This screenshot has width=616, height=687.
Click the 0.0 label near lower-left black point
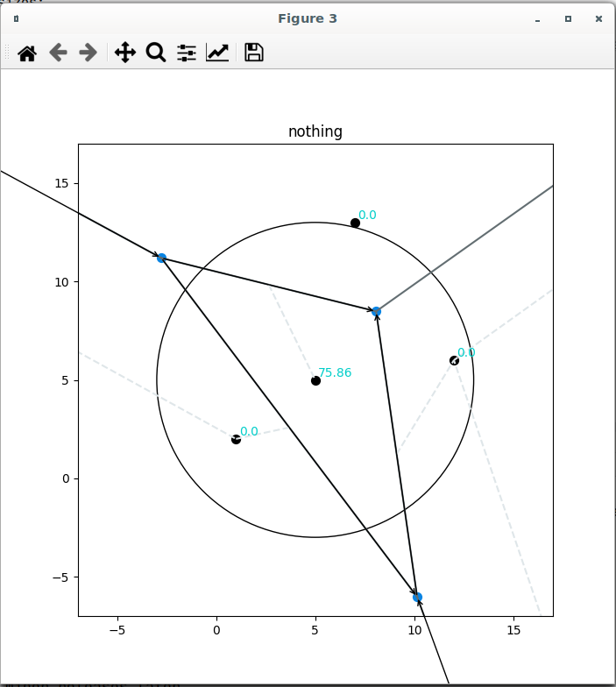coord(249,431)
